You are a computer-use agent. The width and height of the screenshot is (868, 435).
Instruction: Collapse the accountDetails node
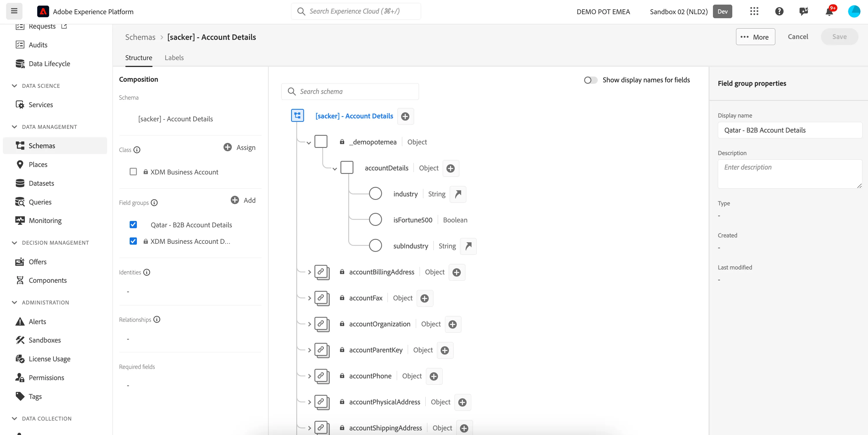335,169
